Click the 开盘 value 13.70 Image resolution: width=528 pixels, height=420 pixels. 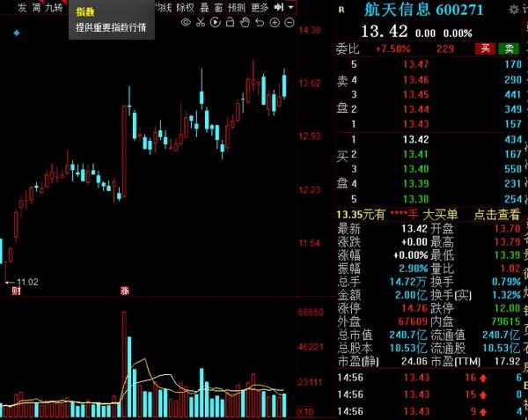click(507, 229)
